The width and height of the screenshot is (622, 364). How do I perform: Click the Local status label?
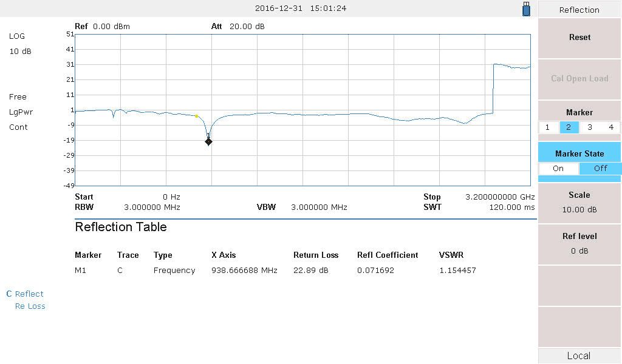point(579,356)
